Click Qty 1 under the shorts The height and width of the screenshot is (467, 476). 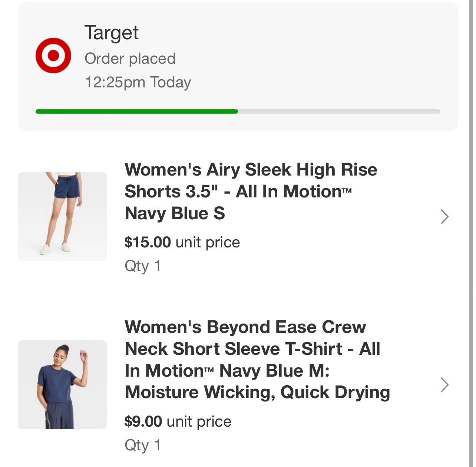143,266
